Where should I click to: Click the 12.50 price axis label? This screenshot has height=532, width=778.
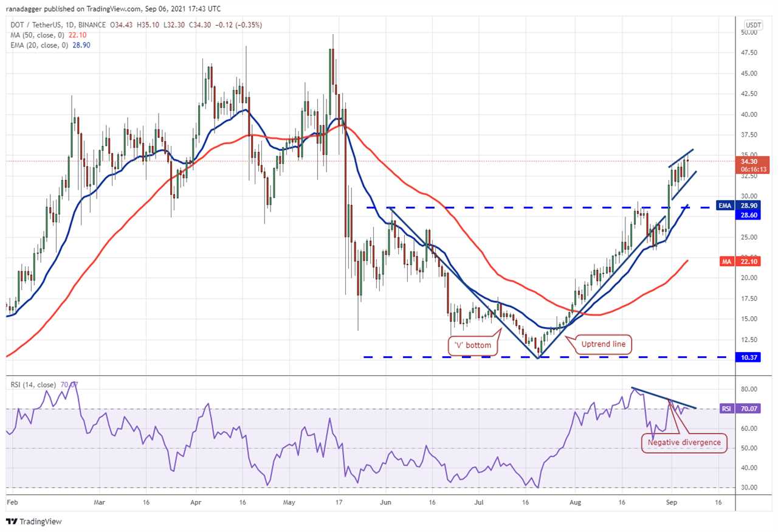click(749, 339)
